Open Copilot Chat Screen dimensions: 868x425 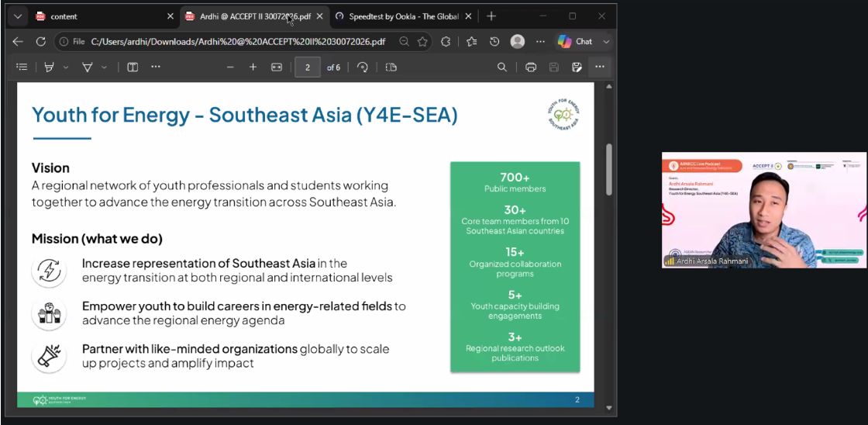pyautogui.click(x=576, y=42)
